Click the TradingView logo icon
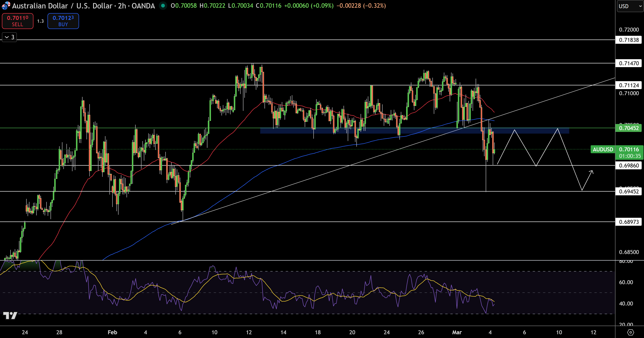Viewport: 644px width, 338px height. click(x=10, y=316)
